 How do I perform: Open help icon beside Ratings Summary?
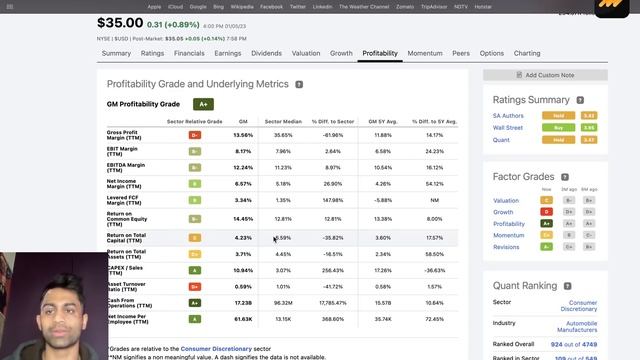pos(580,100)
